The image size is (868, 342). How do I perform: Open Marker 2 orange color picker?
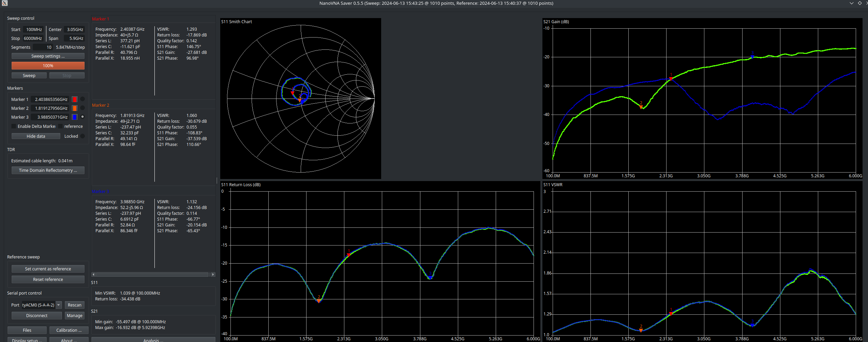click(75, 108)
